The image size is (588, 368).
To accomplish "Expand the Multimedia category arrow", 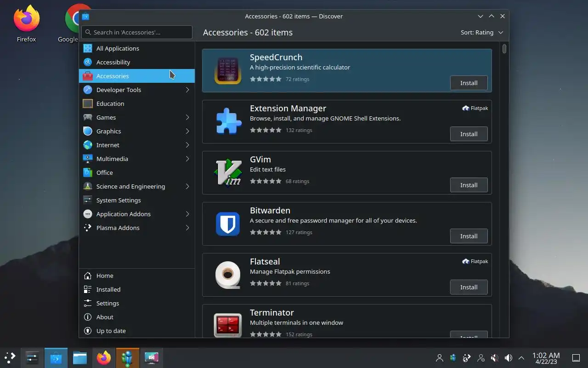I will coord(187,159).
